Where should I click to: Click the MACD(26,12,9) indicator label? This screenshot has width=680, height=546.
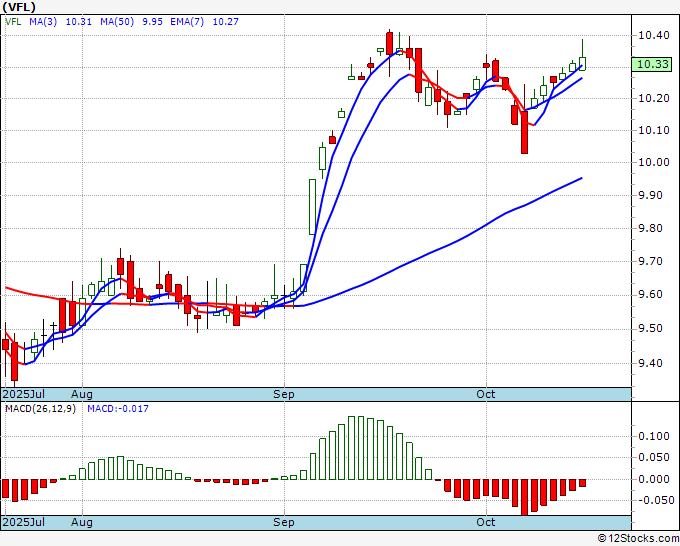(40, 409)
